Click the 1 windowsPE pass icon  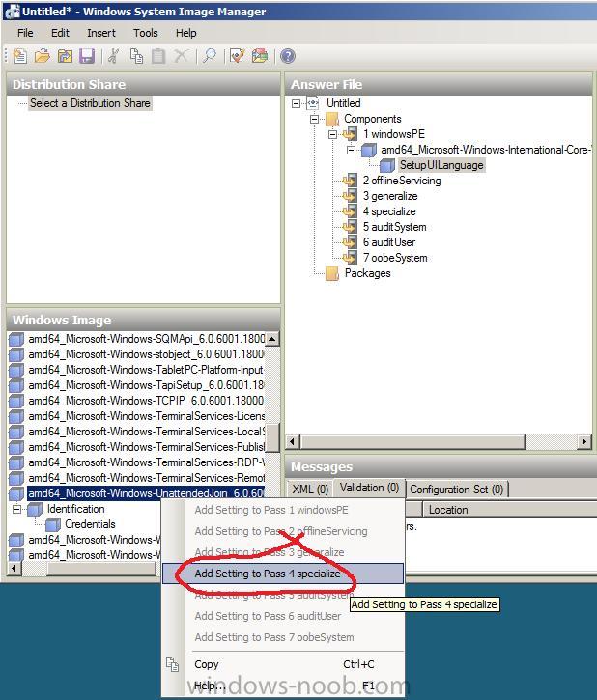click(x=350, y=134)
